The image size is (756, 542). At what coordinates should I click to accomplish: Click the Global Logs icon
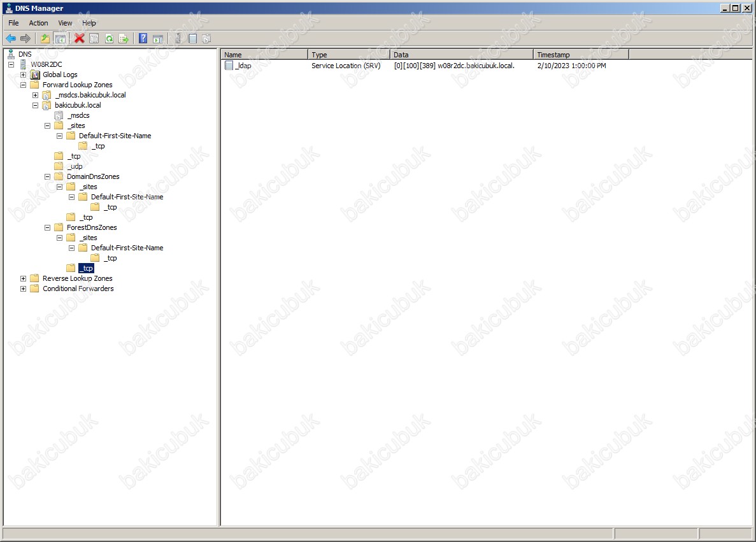[35, 75]
